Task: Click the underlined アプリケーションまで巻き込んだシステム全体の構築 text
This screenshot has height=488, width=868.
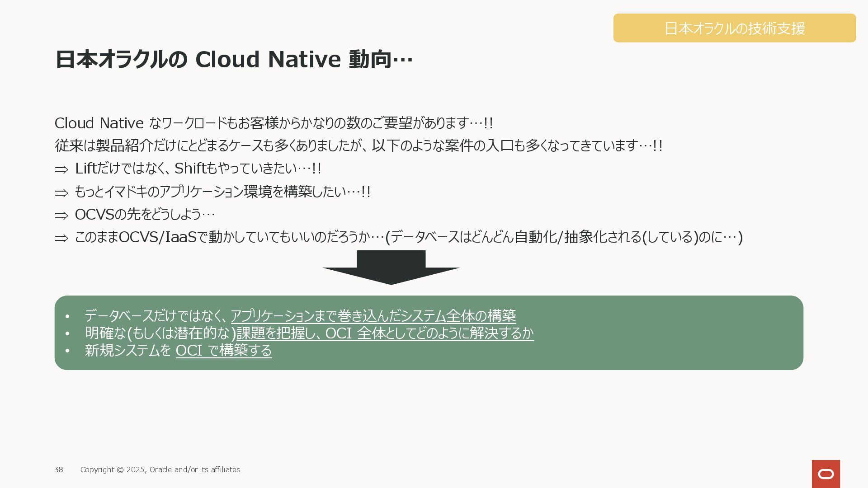Action: 373,315
